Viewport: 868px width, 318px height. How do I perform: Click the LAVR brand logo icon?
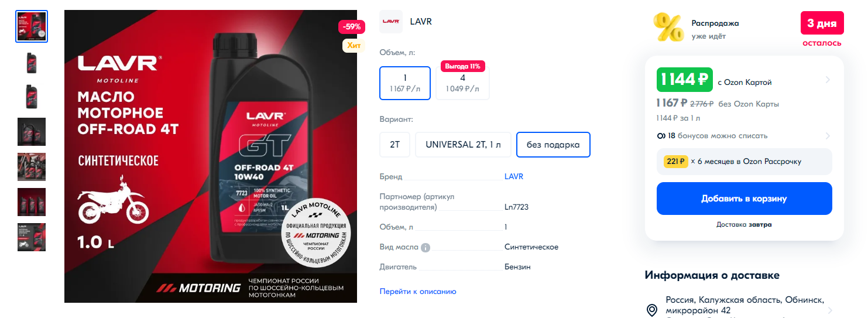coord(391,22)
